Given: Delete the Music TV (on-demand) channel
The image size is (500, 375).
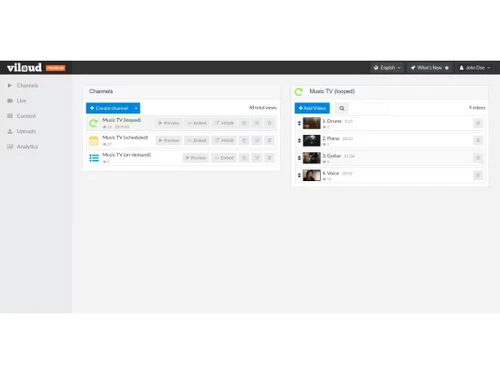Looking at the screenshot, I should (x=269, y=158).
